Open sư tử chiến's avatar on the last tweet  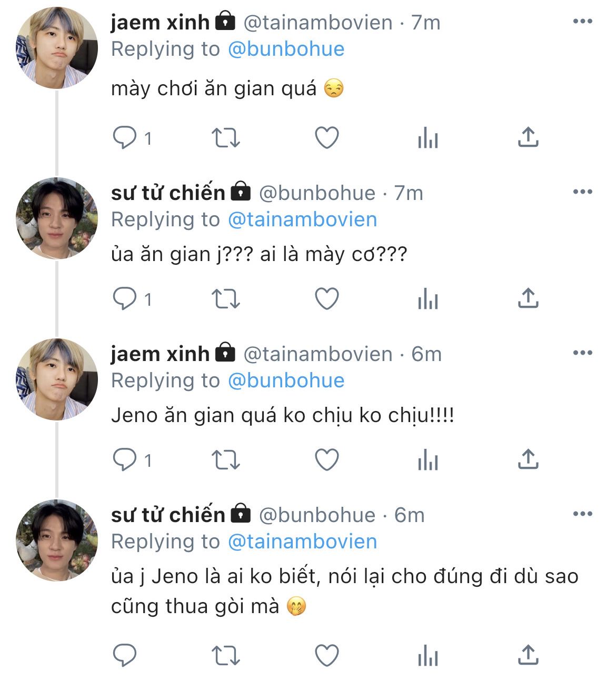[x=57, y=540]
